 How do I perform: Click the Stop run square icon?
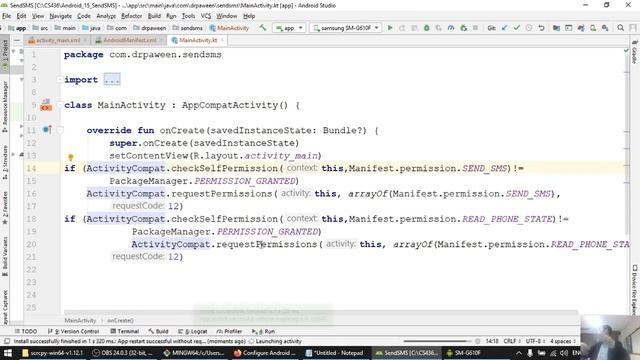[x=476, y=28]
